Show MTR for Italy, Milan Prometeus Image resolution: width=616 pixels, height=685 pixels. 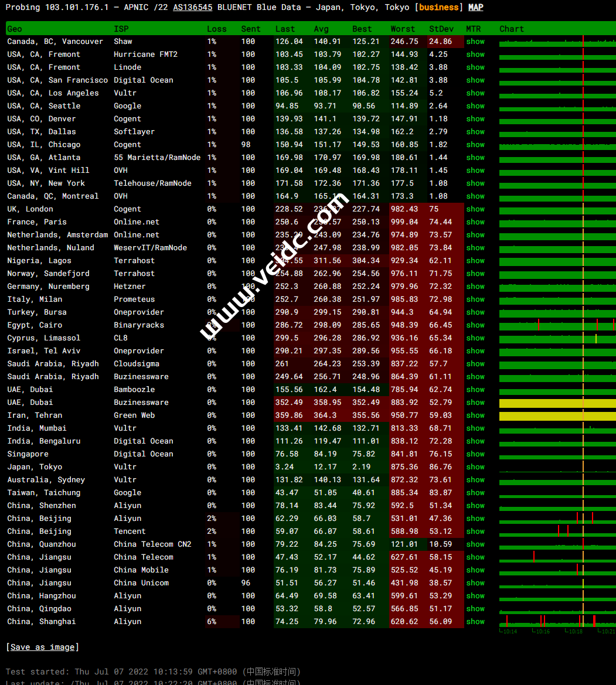[475, 299]
